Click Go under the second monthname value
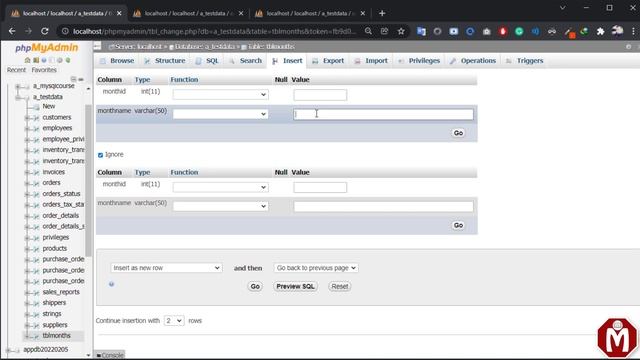Image resolution: width=640 pixels, height=360 pixels. point(458,225)
